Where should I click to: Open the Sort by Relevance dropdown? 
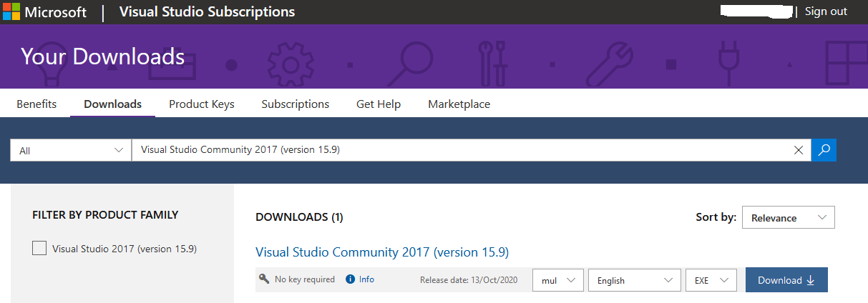click(789, 218)
